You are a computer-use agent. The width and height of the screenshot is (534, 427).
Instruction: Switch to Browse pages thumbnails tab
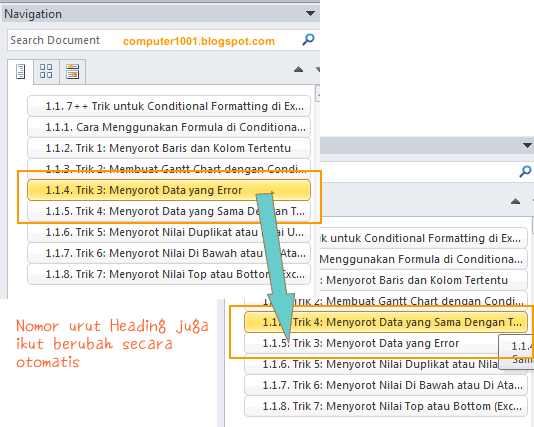pyautogui.click(x=46, y=71)
